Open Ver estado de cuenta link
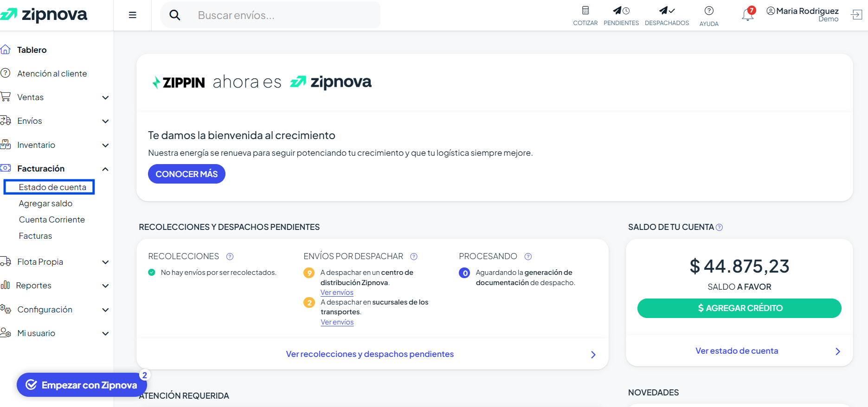 click(737, 351)
